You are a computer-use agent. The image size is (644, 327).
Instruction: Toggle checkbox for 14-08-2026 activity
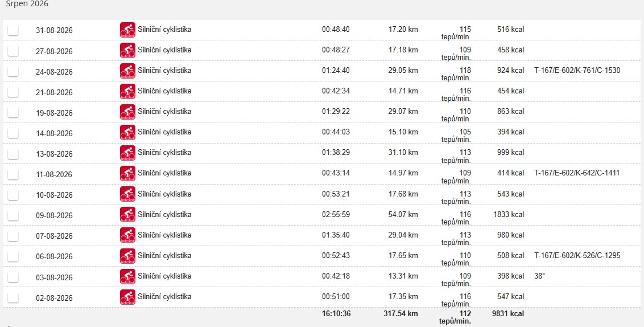tap(13, 133)
